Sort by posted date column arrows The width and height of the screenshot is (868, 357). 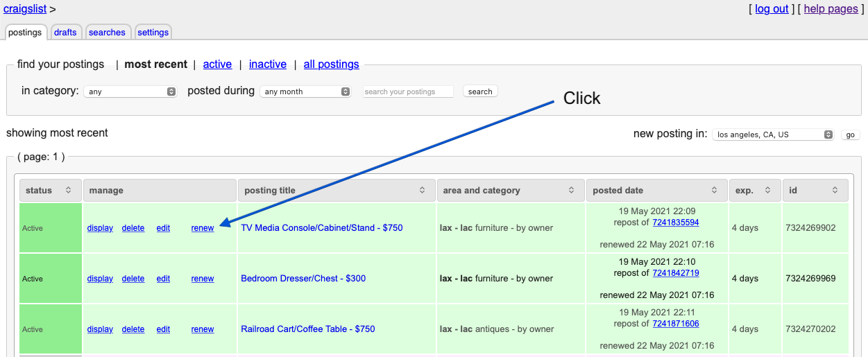[x=714, y=190]
